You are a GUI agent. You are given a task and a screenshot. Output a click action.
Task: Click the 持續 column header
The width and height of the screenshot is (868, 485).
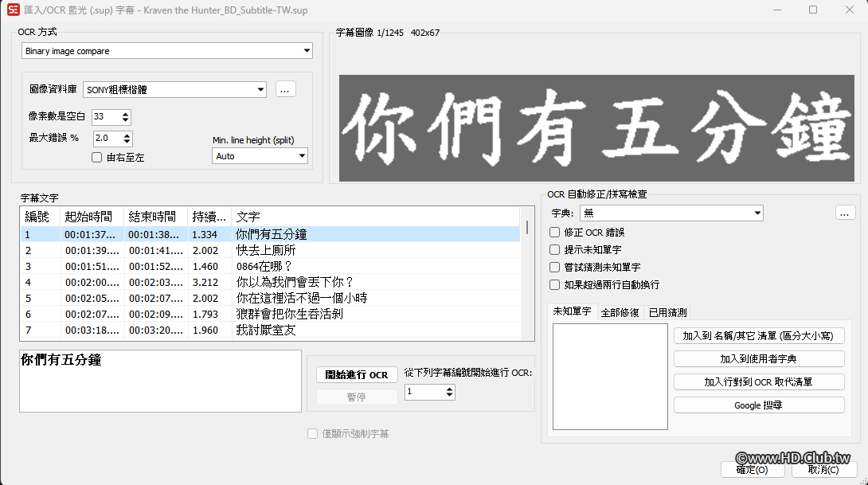click(209, 217)
